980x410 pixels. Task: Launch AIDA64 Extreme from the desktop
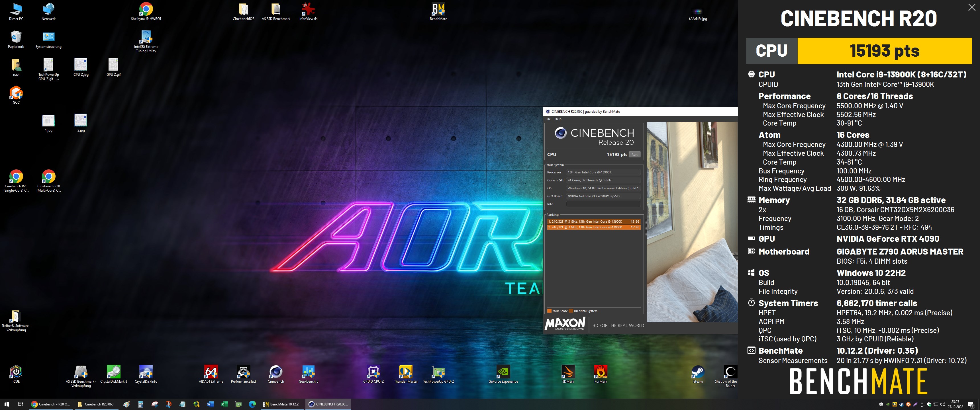(211, 374)
